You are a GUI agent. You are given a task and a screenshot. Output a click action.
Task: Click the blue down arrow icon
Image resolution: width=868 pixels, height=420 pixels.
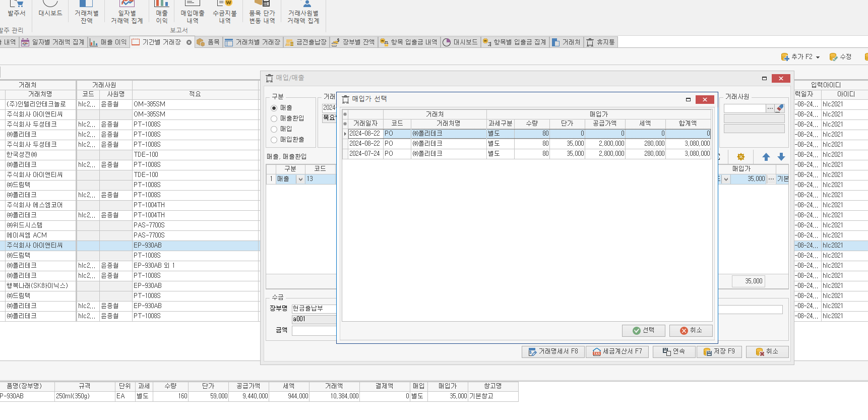[781, 157]
